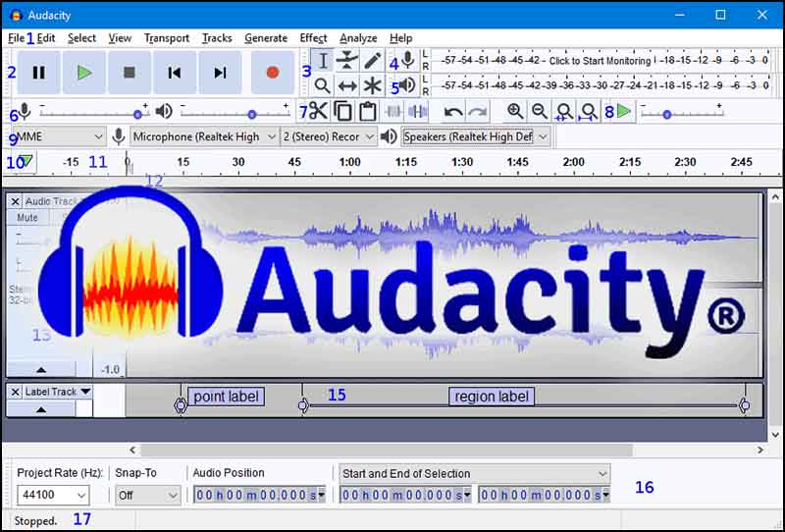
Task: Open the Label Track dropdown arrow
Action: click(x=85, y=392)
